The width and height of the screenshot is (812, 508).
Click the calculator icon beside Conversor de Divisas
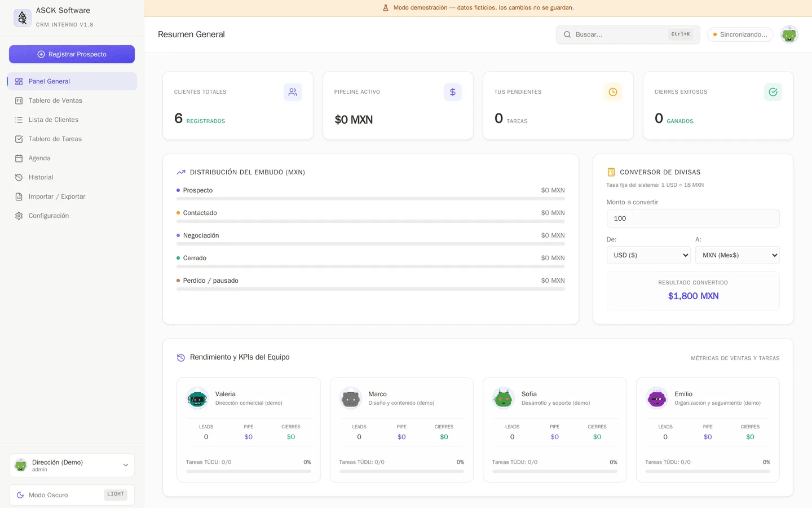pos(611,172)
